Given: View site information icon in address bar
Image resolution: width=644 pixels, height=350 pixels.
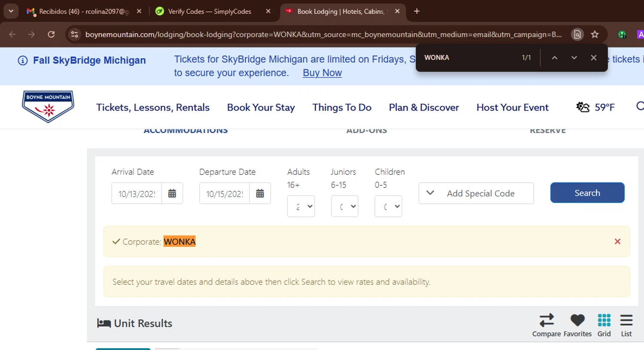Looking at the screenshot, I should point(74,34).
